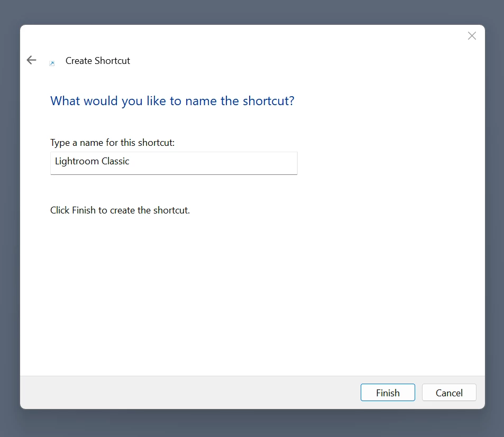Viewport: 504px width, 437px height.
Task: Go back using the arrow icon
Action: click(32, 60)
